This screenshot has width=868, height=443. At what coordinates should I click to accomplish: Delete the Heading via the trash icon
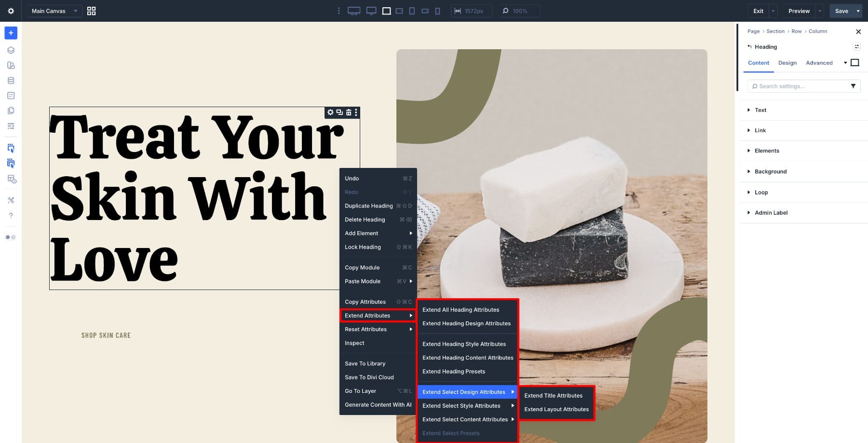point(348,112)
